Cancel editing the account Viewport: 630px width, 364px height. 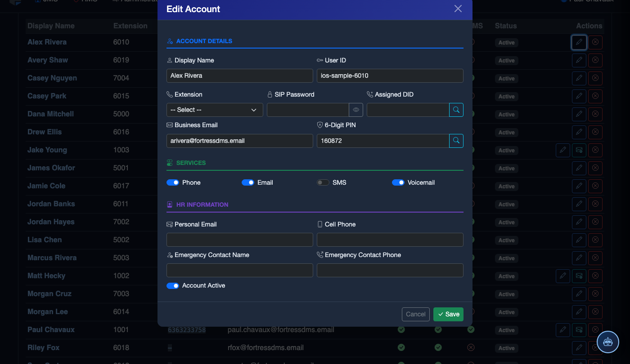[416, 314]
